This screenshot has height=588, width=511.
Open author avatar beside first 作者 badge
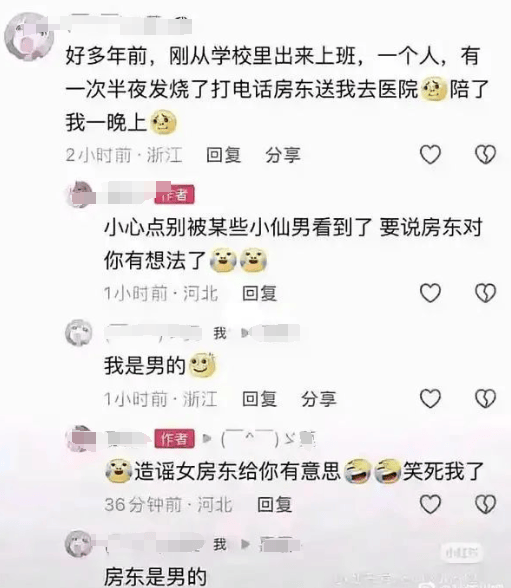[x=79, y=194]
